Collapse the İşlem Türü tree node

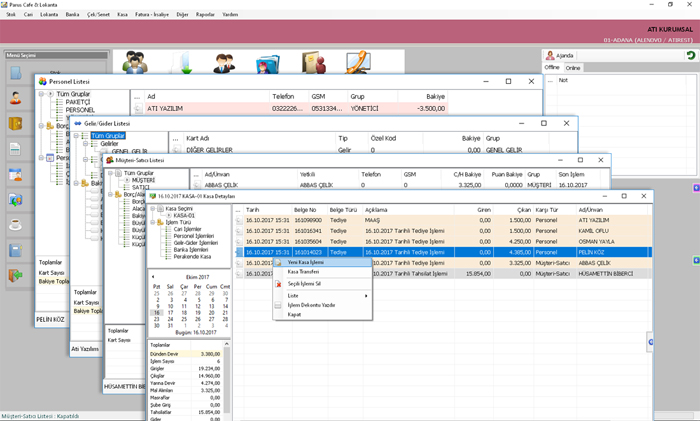pos(153,222)
